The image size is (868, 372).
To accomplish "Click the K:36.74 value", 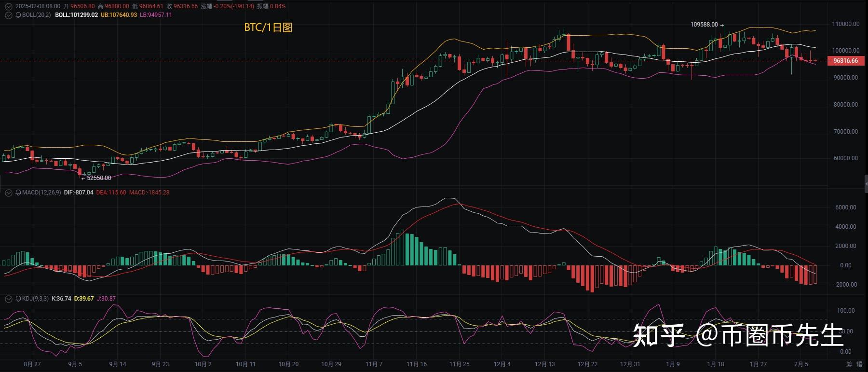I will coord(61,299).
